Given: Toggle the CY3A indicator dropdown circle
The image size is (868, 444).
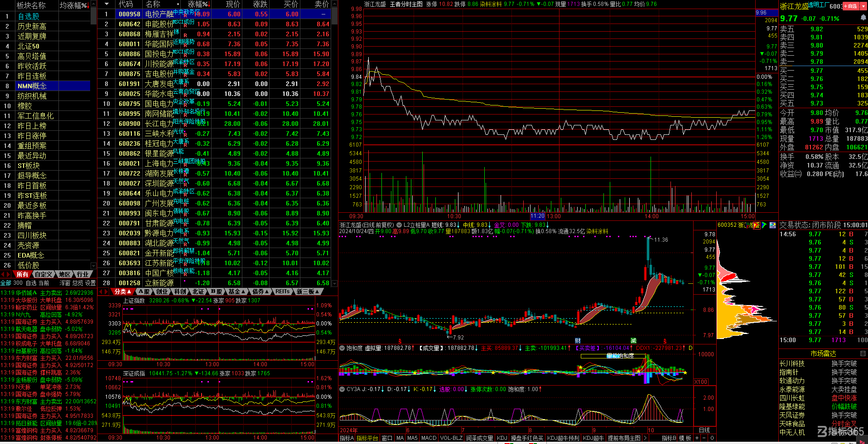Looking at the screenshot, I should [342, 389].
